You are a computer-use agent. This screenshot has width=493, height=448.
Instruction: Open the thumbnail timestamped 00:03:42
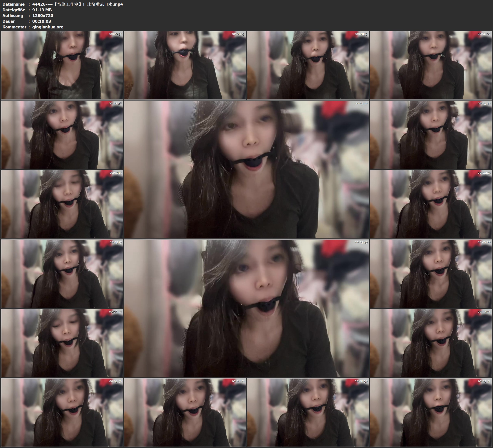coord(431,135)
